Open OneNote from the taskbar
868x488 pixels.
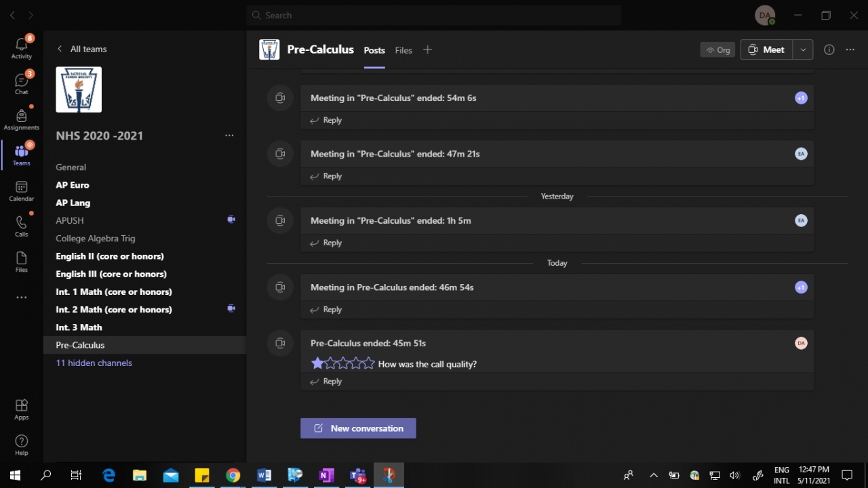tap(326, 475)
